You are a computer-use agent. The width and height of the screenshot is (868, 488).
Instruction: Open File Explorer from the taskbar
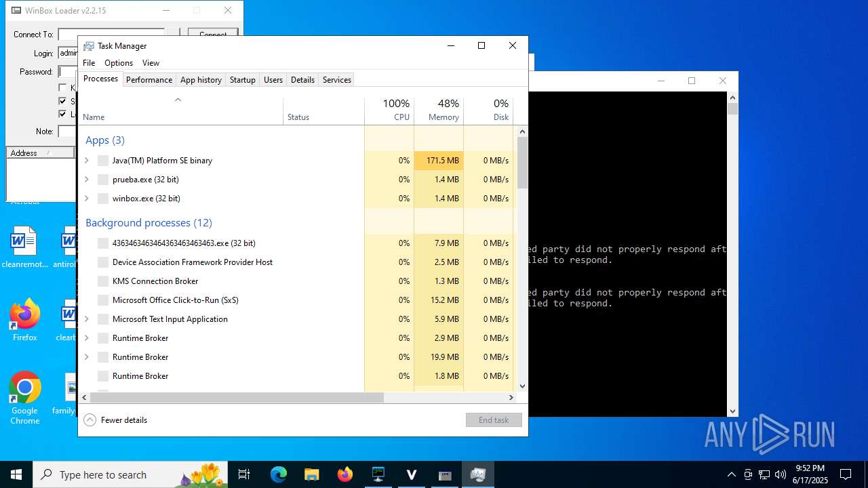[312, 474]
